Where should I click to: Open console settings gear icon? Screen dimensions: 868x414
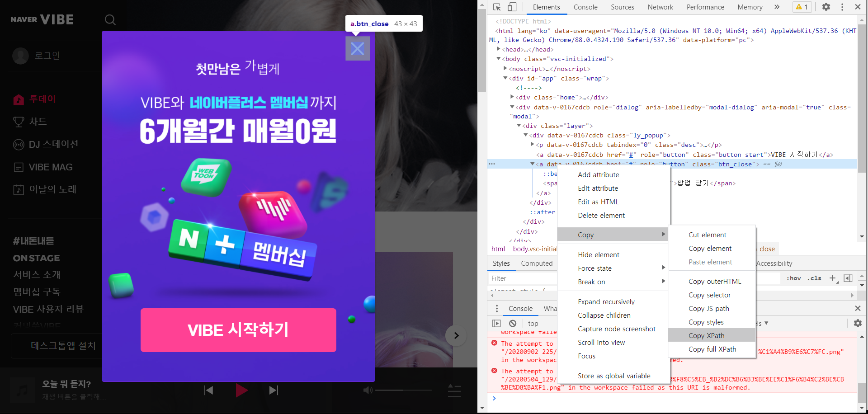(x=858, y=323)
